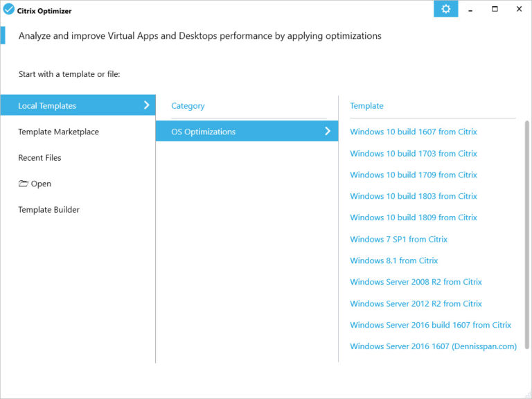The image size is (532, 399).
Task: Select Windows 8.1 from Citrix template
Action: pos(393,260)
